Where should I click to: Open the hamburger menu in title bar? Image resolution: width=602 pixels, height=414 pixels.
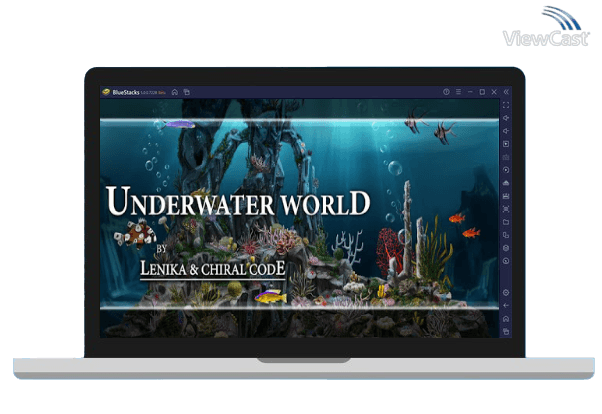458,92
